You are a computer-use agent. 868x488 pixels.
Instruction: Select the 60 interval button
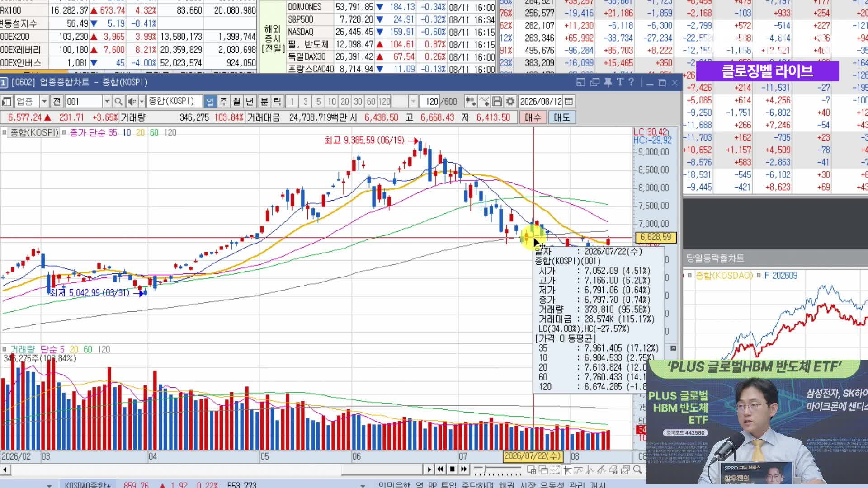[371, 101]
